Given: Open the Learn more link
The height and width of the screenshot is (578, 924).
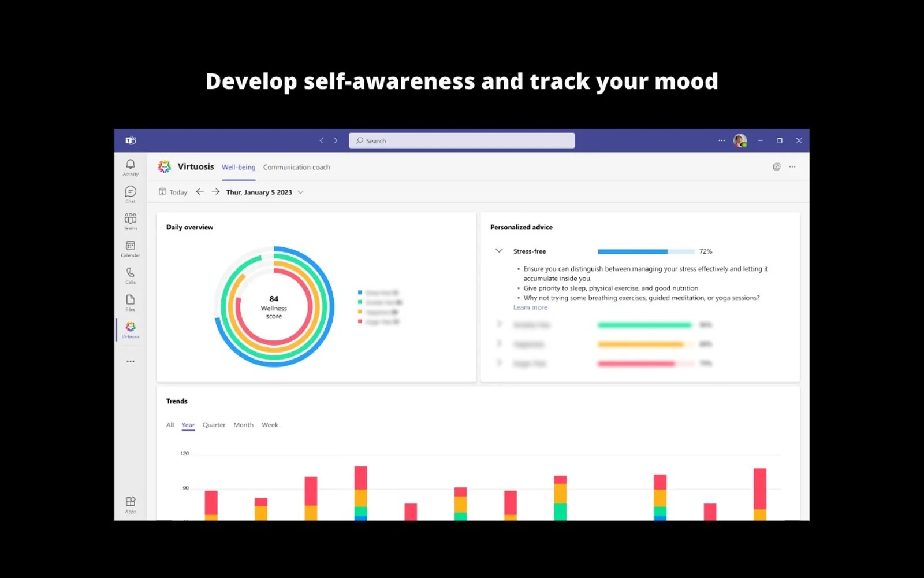Looking at the screenshot, I should [x=530, y=307].
